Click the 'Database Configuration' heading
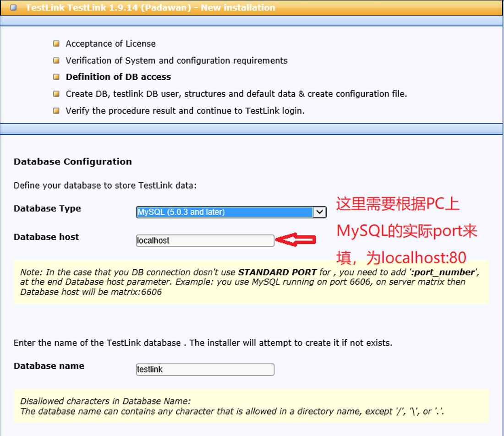This screenshot has height=436, width=504. click(73, 162)
